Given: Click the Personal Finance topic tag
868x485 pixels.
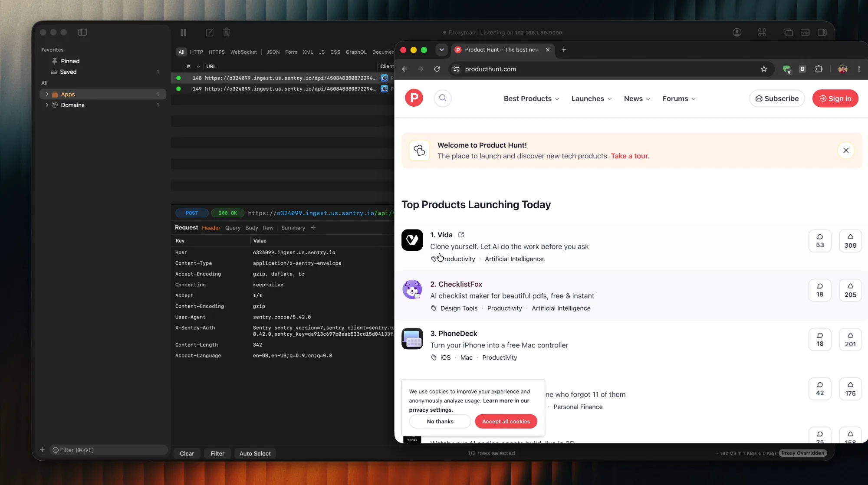Looking at the screenshot, I should point(578,407).
